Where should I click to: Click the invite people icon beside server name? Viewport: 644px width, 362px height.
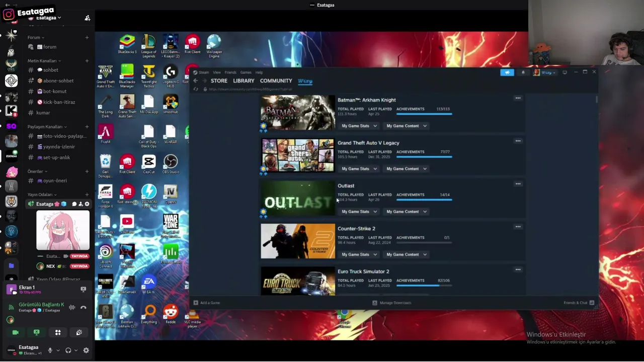(x=87, y=18)
